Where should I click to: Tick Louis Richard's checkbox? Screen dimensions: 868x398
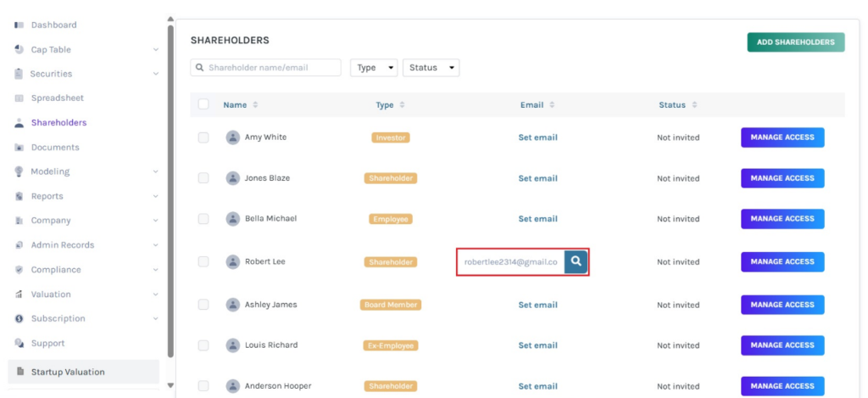203,345
